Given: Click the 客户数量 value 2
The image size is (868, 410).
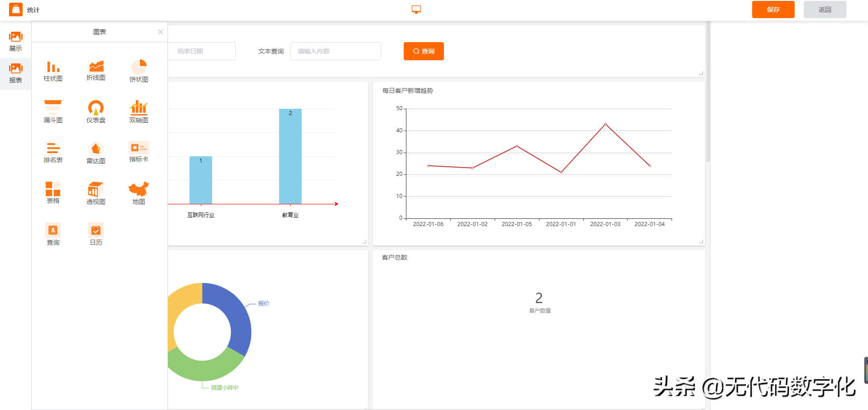Looking at the screenshot, I should (539, 298).
